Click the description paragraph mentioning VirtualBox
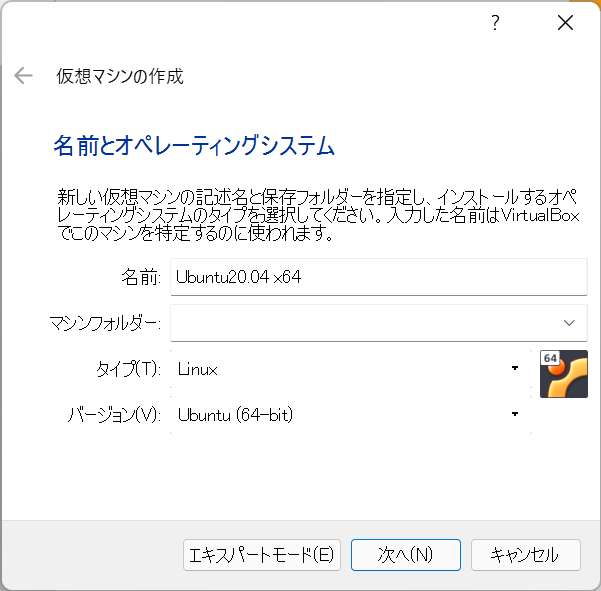Viewport: 601px width, 591px height. pos(318,215)
